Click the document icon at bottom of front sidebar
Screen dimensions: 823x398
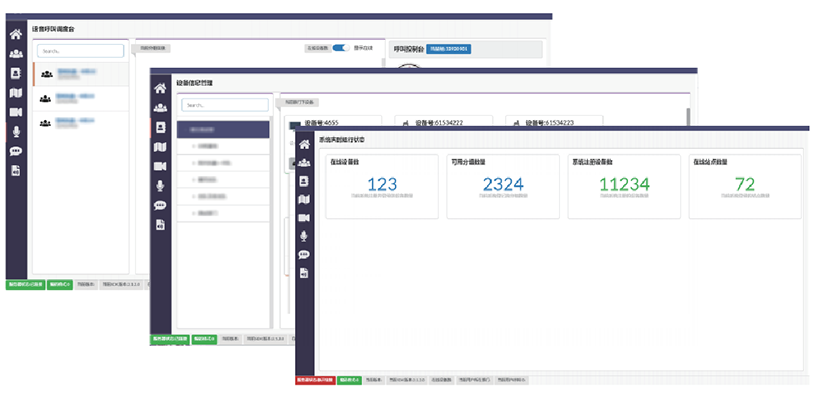click(x=304, y=273)
